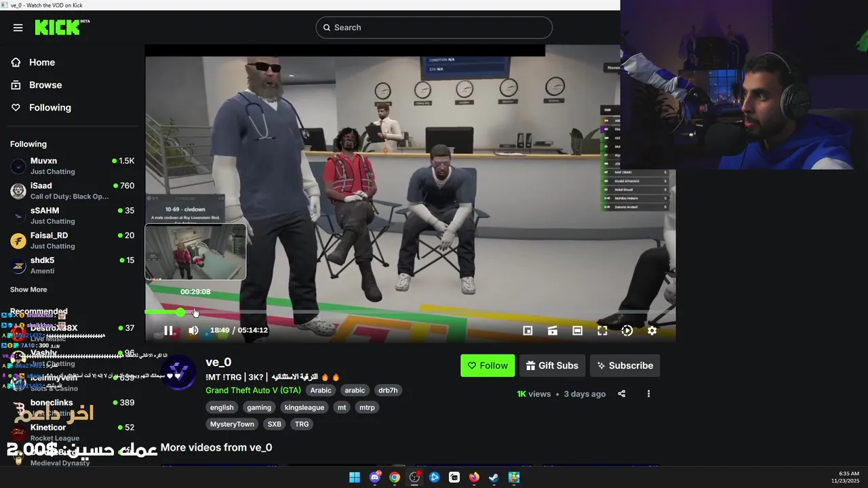Viewport: 868px width, 488px height.
Task: Subscribe to ve_0 channel
Action: (625, 365)
